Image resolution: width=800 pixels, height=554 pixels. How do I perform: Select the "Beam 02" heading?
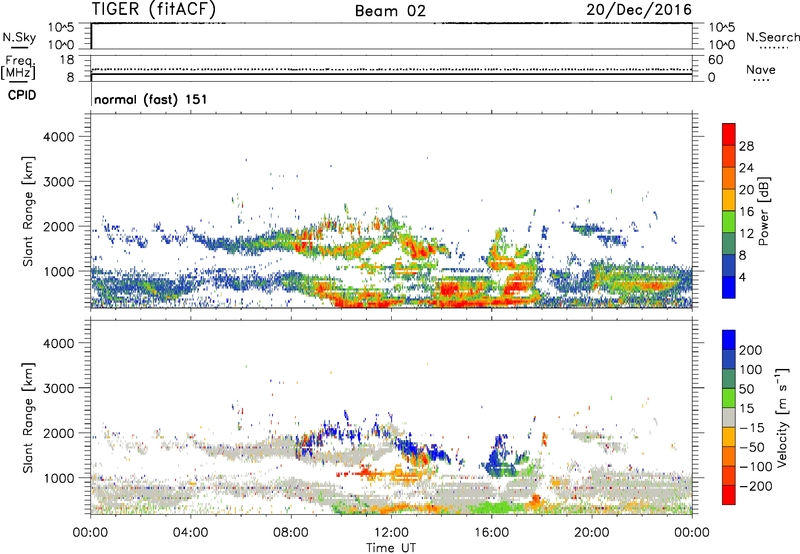pos(390,11)
